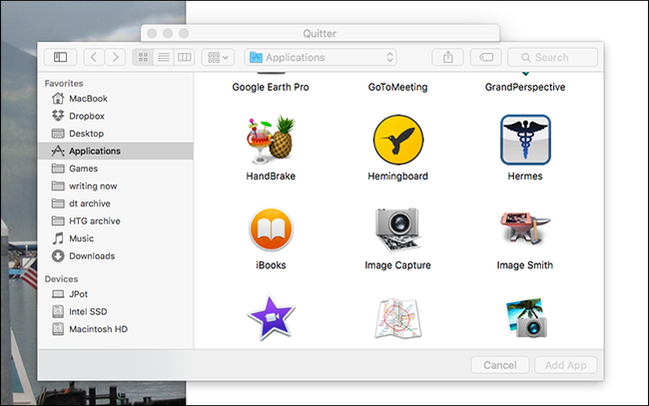649x406 pixels.
Task: Switch to list view
Action: click(x=163, y=57)
